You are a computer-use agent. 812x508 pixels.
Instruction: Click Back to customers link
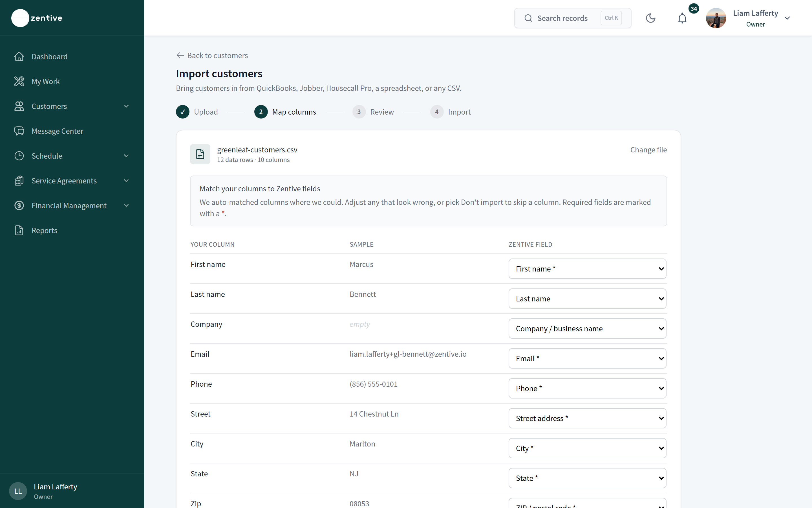click(212, 55)
